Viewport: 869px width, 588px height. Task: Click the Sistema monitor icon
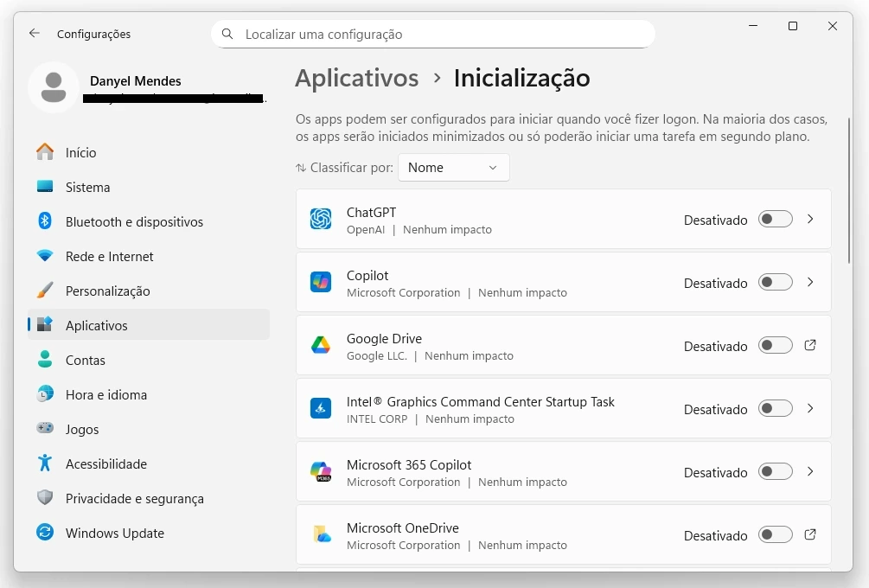coord(45,186)
